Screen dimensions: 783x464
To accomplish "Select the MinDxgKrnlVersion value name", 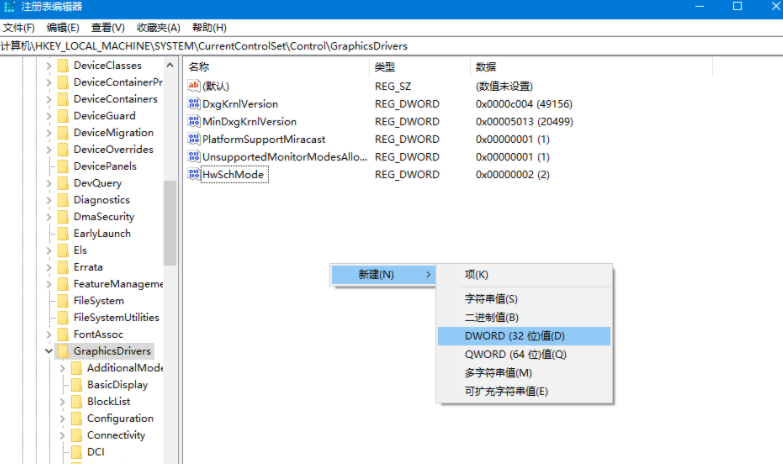I will [249, 121].
